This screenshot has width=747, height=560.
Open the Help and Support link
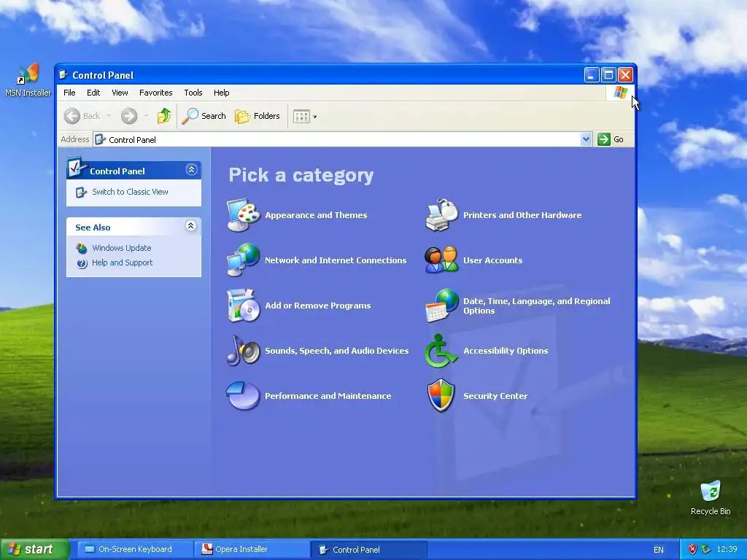coord(123,262)
